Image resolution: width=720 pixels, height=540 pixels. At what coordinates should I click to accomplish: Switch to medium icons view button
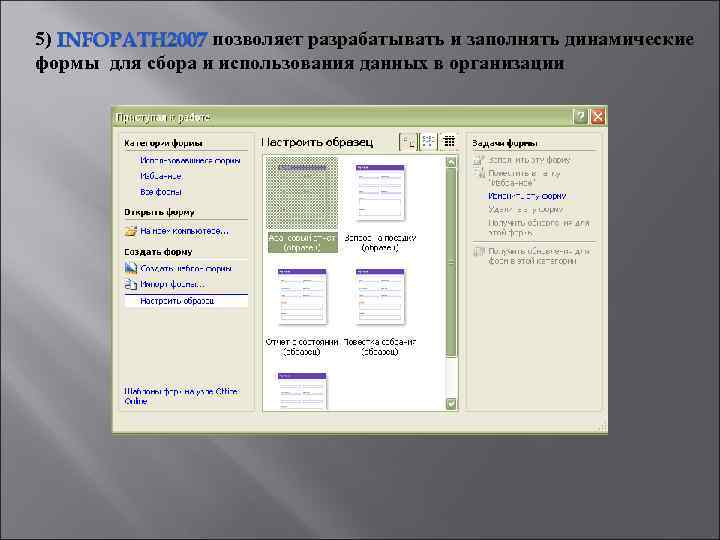pos(428,141)
